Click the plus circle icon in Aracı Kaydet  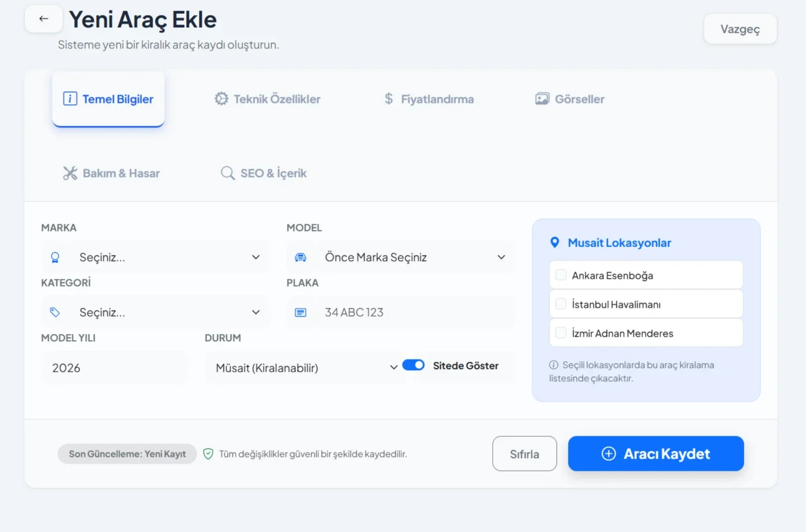(609, 454)
